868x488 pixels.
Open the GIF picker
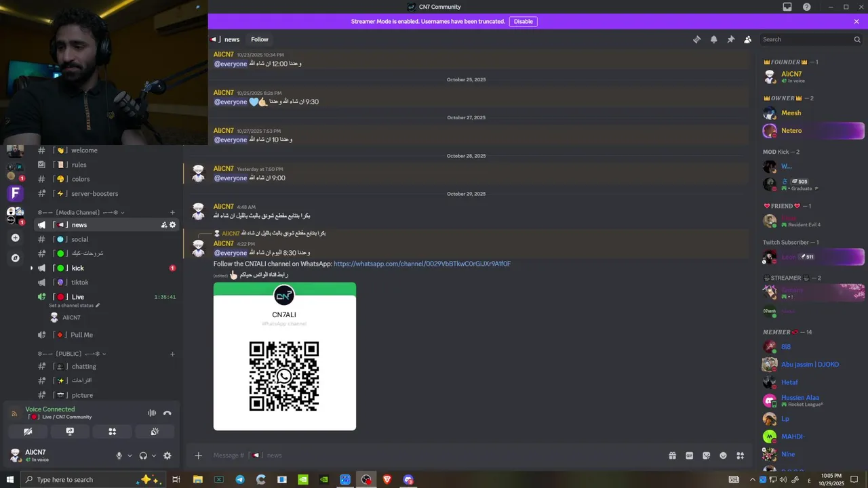(689, 455)
